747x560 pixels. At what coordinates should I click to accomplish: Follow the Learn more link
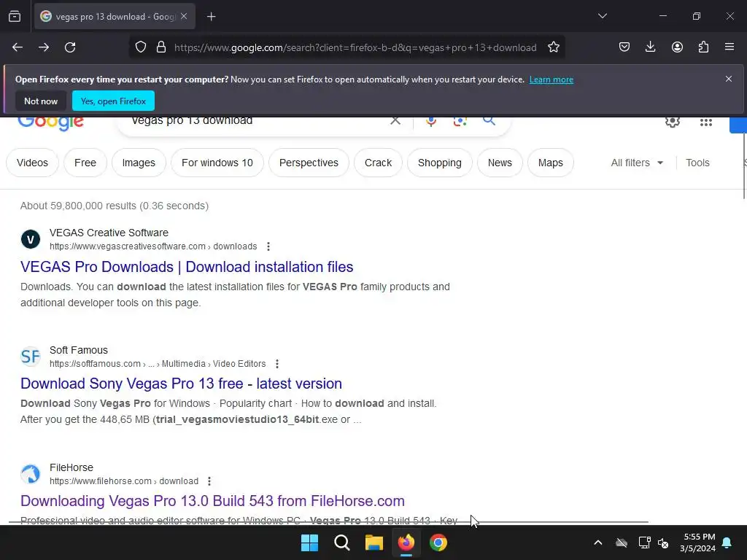[x=551, y=79]
